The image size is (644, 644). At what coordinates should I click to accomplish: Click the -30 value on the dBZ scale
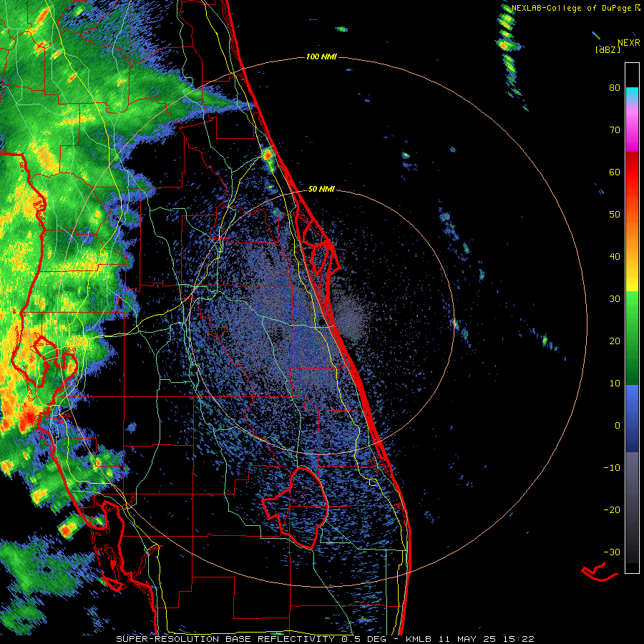612,552
